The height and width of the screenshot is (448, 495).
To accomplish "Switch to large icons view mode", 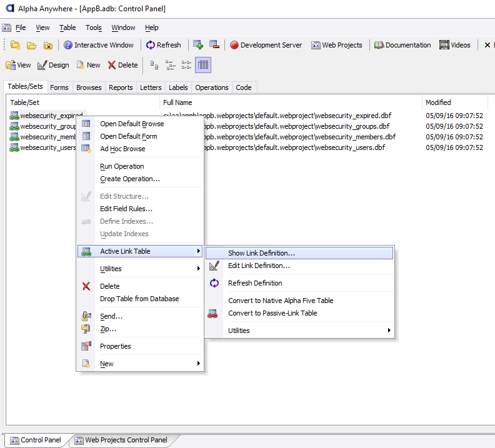I will pos(154,65).
